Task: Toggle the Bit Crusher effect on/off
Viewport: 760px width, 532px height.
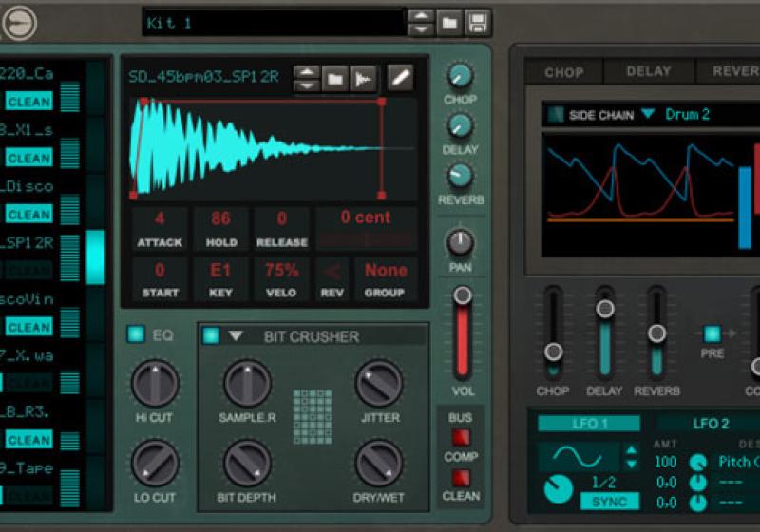Action: click(x=211, y=335)
